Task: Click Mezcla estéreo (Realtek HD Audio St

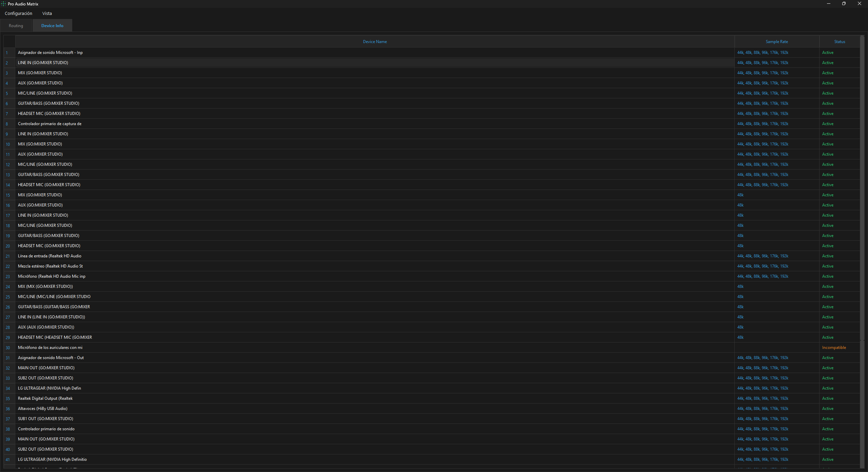Action: click(375, 266)
